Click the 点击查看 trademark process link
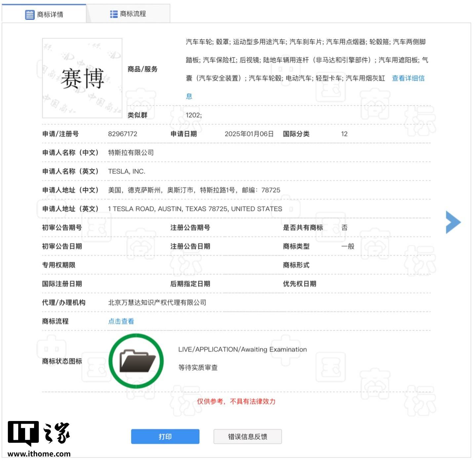Screen dimensions: 476x463 [x=121, y=321]
